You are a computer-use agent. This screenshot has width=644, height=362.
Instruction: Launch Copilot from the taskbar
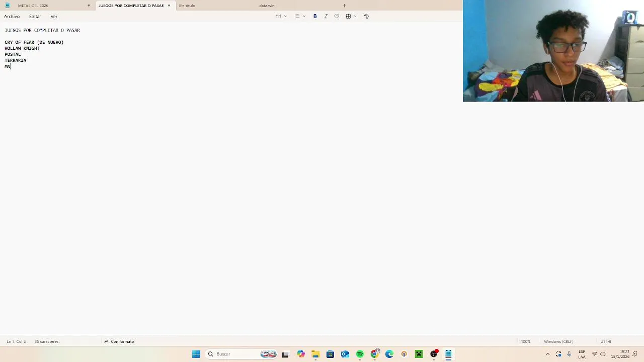coord(301,354)
